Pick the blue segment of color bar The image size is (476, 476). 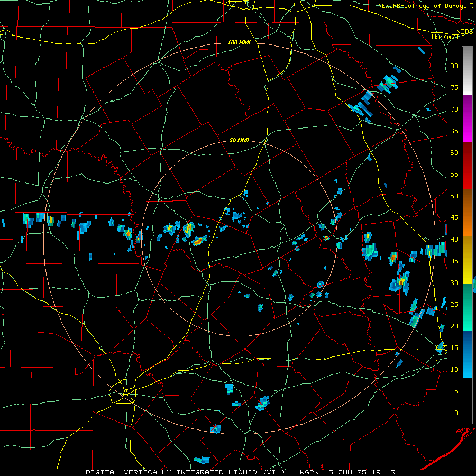(x=467, y=354)
